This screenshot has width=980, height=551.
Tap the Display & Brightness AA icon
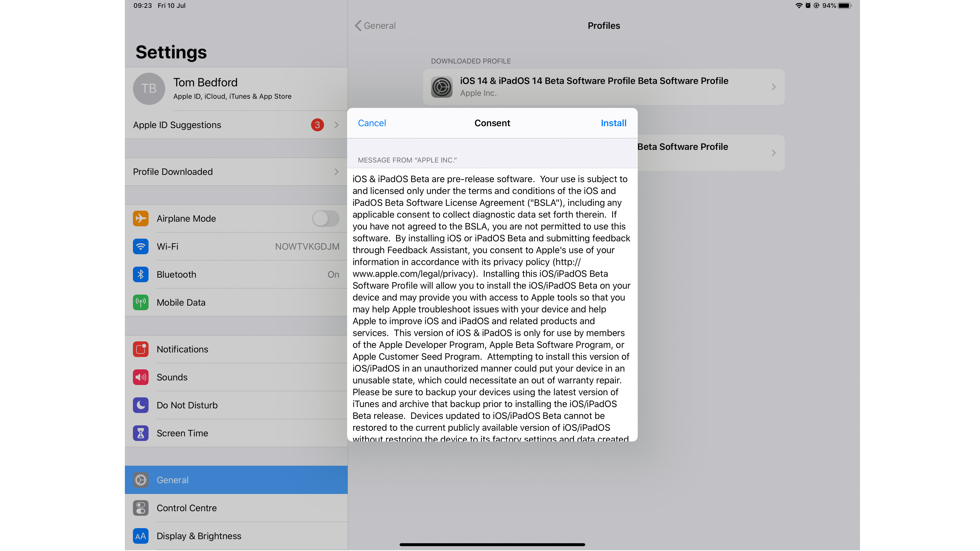click(x=140, y=536)
